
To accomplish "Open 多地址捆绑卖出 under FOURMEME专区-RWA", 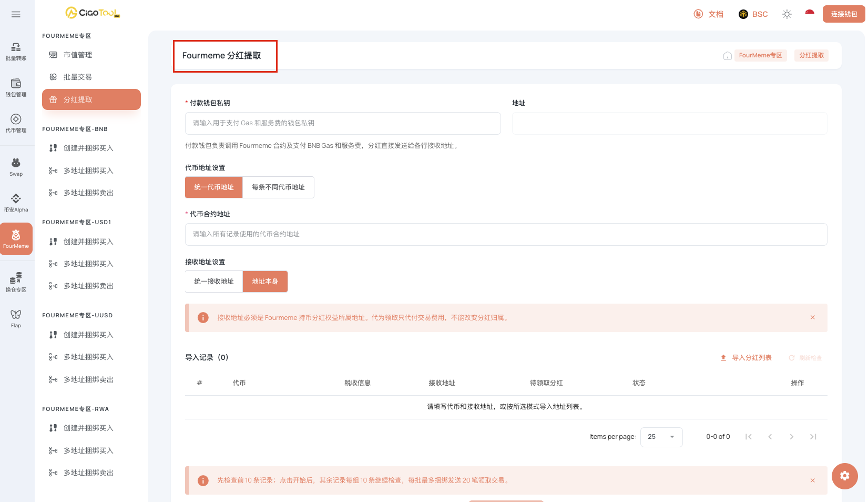I will (x=91, y=473).
